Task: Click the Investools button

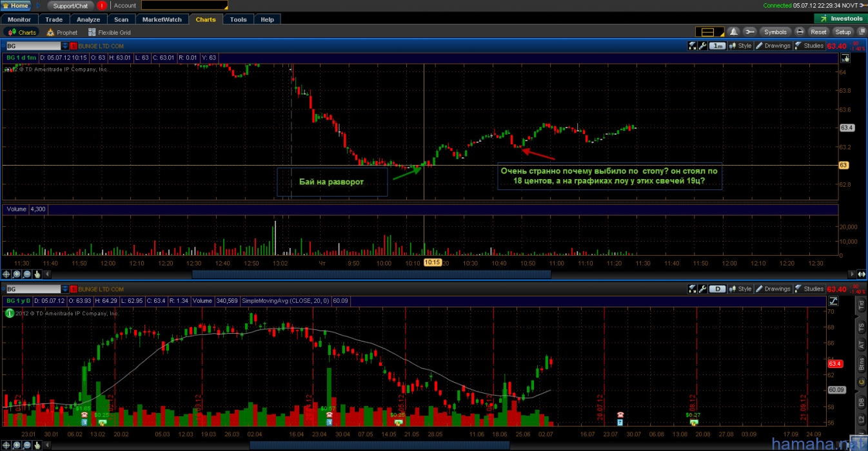Action: pos(840,19)
